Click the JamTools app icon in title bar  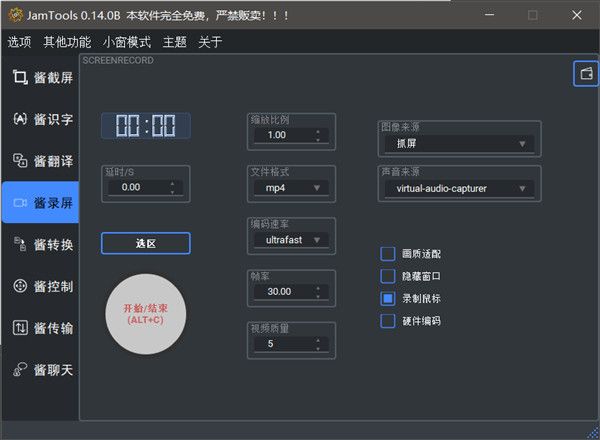pyautogui.click(x=15, y=15)
